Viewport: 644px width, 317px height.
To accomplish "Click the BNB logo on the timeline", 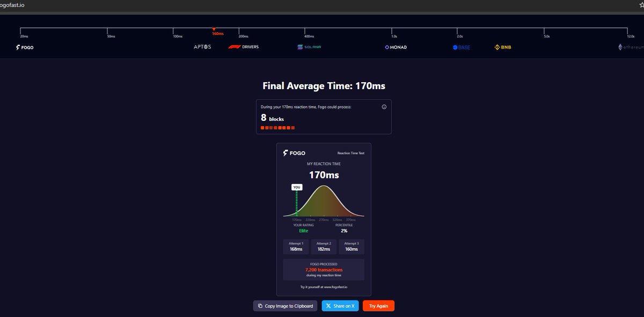I will [503, 47].
